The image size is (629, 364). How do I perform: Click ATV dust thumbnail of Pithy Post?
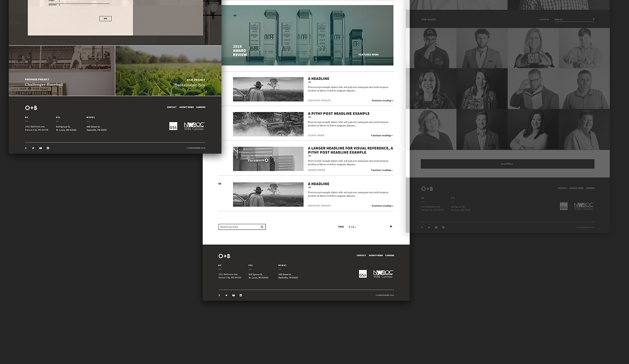pos(268,124)
